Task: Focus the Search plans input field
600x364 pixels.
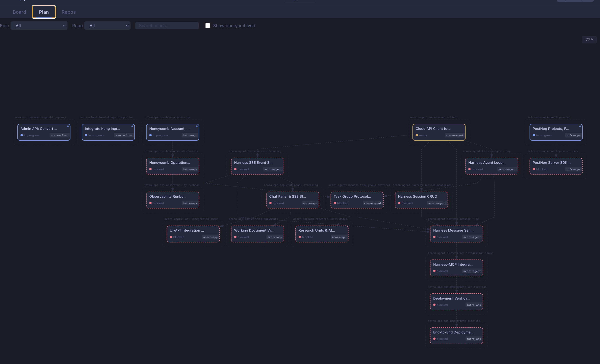Action: [167, 26]
